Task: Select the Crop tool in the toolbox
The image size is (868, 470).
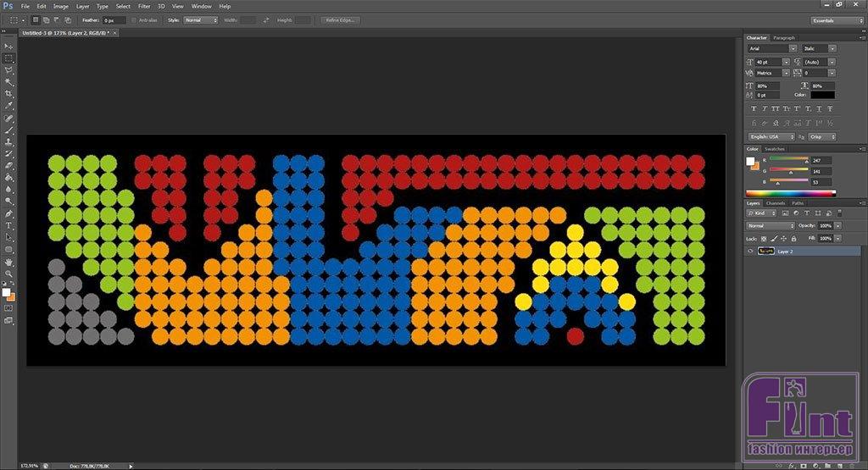Action: (x=9, y=93)
